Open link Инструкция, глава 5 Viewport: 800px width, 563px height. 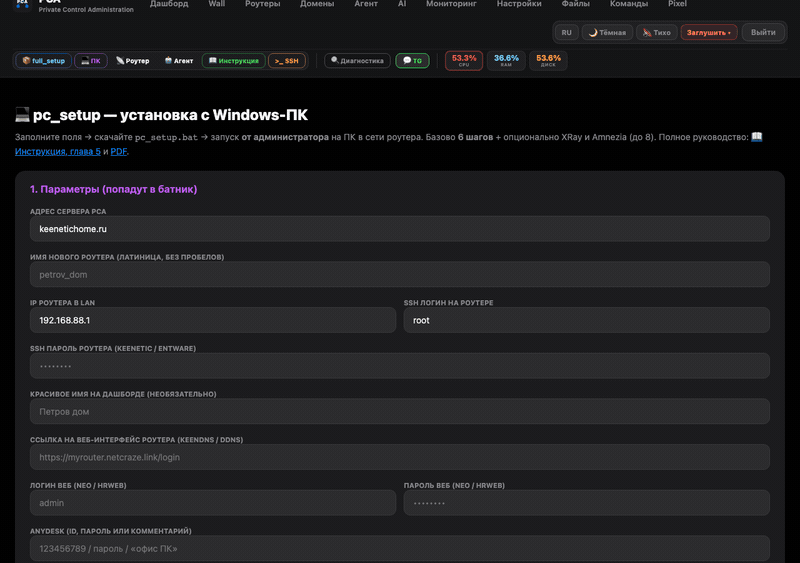58,152
